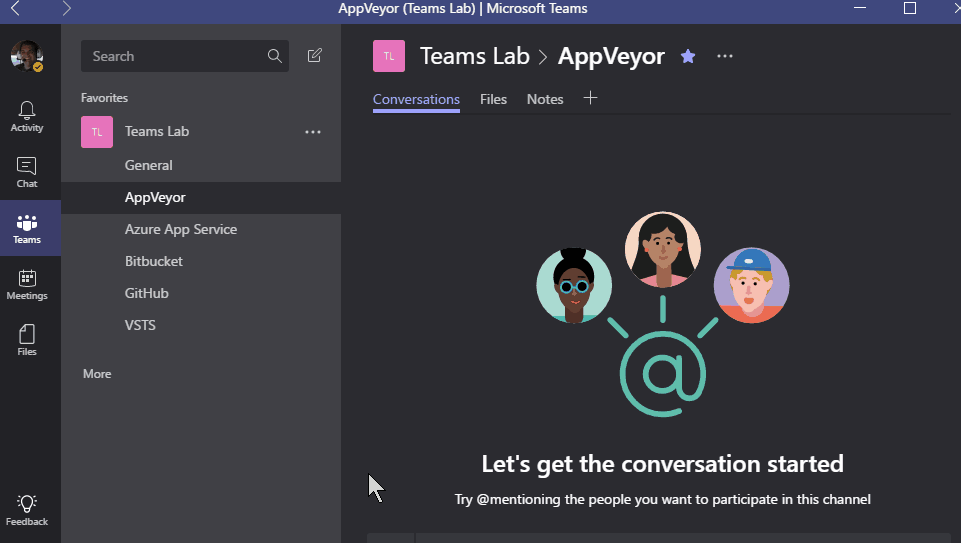Open AppVeyor channel header ellipsis menu
This screenshot has height=543, width=961.
725,56
